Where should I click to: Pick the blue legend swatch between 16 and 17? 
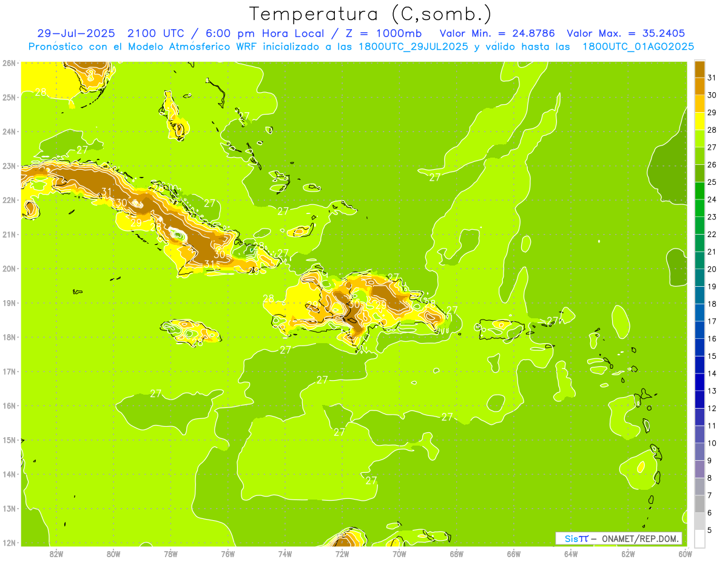click(x=699, y=330)
